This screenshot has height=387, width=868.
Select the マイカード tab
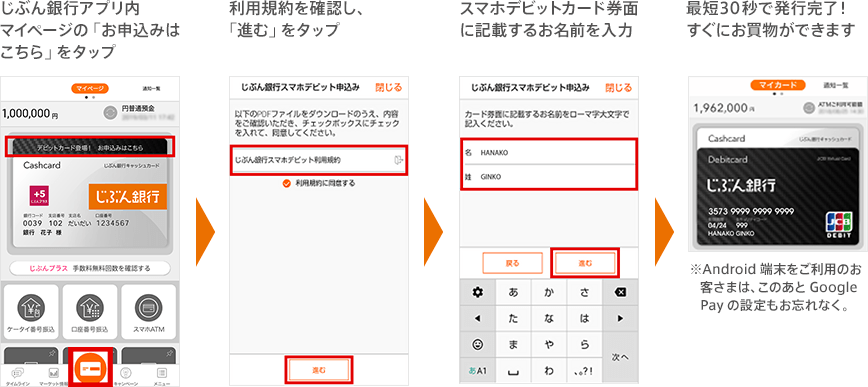click(777, 85)
